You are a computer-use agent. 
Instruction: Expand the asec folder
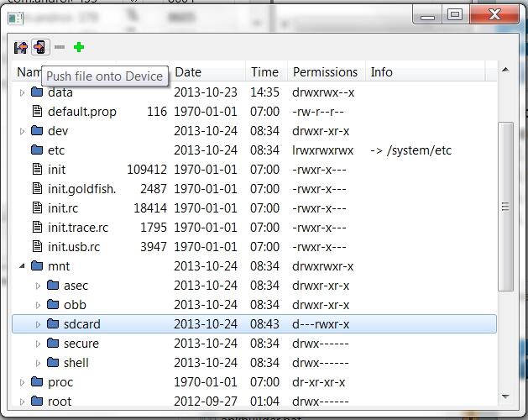point(38,286)
